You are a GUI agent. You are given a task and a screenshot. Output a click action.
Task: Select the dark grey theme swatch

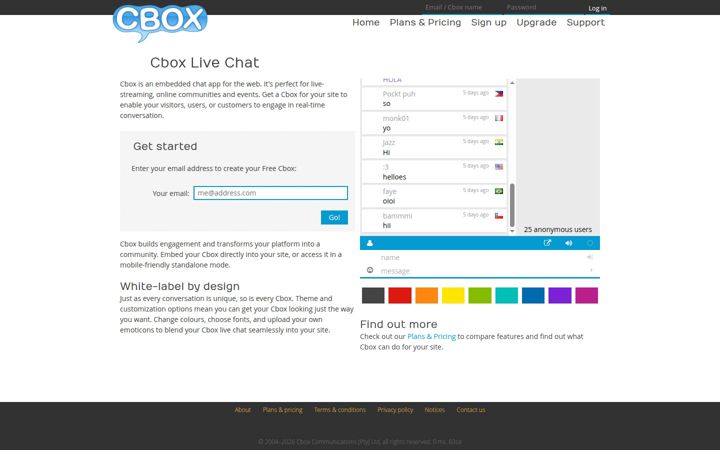(373, 295)
